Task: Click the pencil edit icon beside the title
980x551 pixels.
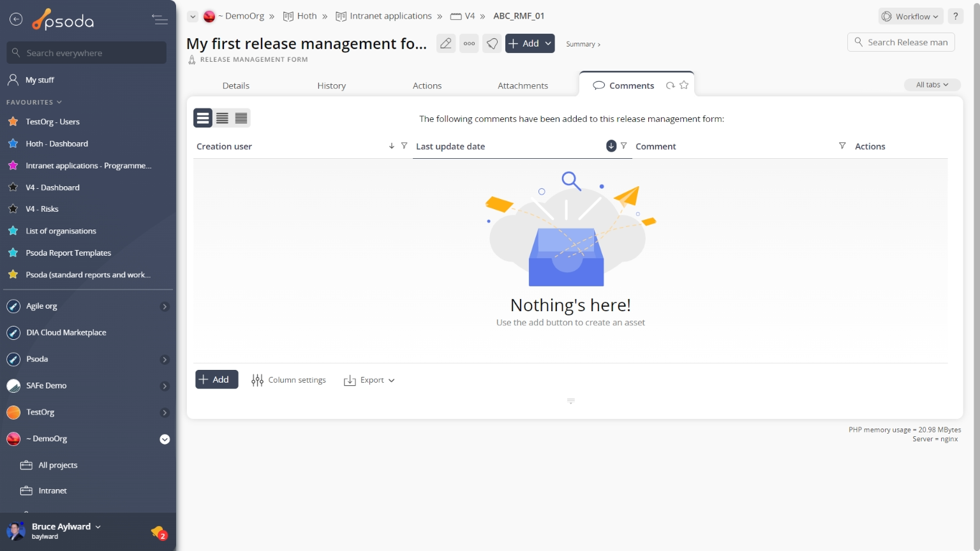Action: (x=446, y=43)
